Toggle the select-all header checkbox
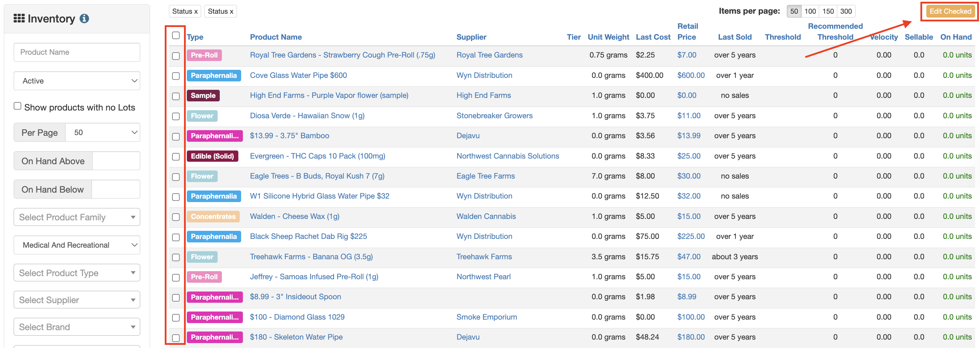This screenshot has width=980, height=348. 176,35
